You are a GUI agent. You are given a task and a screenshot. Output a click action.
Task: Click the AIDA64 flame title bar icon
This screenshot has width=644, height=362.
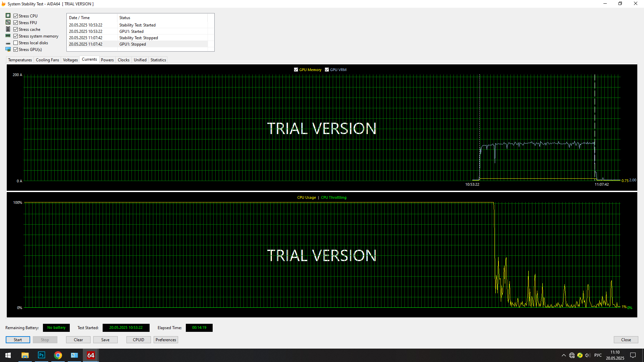[3, 4]
